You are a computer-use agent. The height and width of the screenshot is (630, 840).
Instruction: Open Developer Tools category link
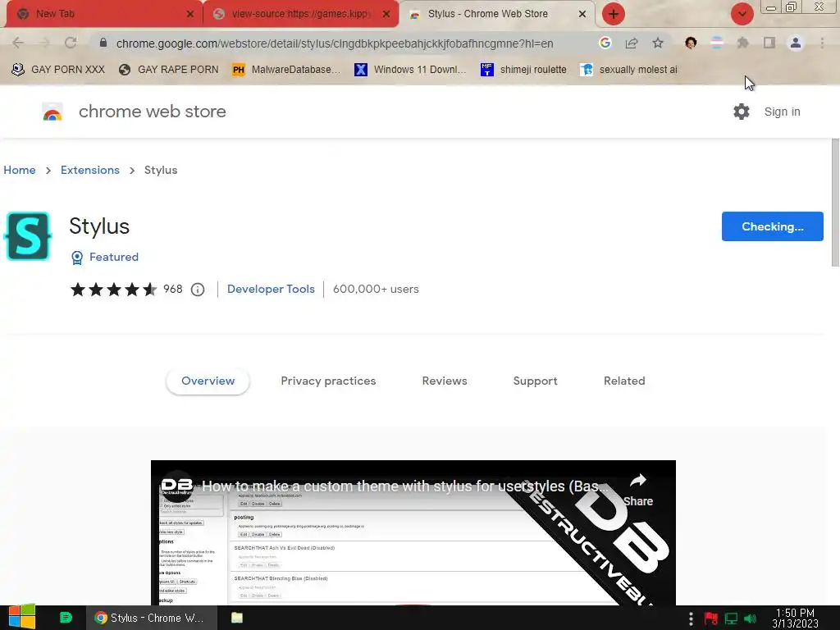pyautogui.click(x=271, y=289)
